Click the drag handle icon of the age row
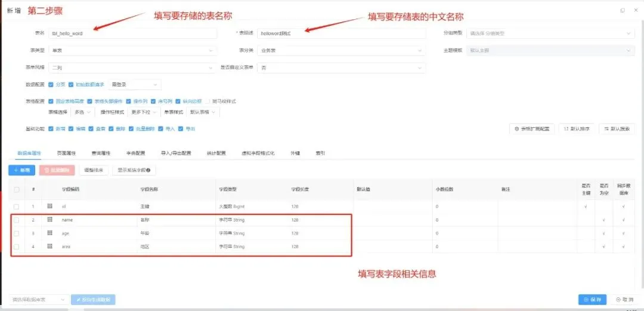This screenshot has height=311, width=644. 49,233
